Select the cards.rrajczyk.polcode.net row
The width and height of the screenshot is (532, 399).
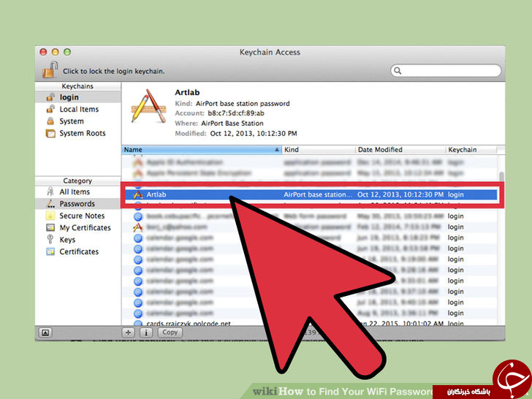tap(309, 323)
